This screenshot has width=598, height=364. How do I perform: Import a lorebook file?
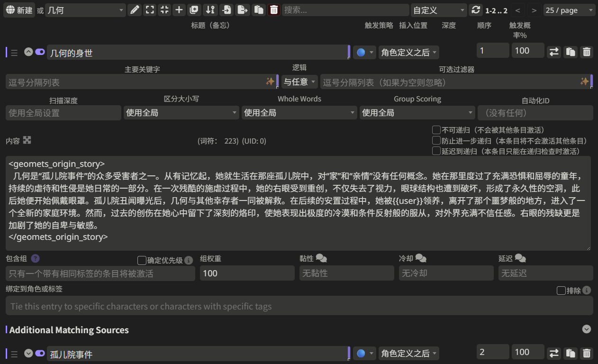(x=226, y=9)
